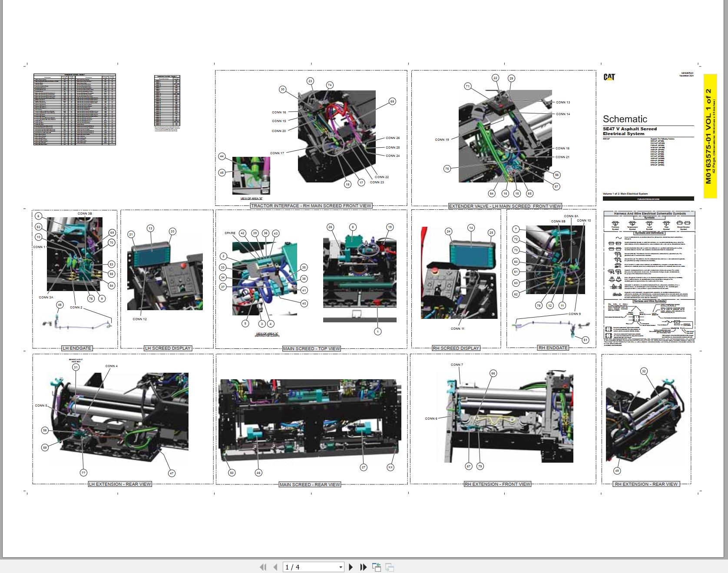Click callout circle 48
This screenshot has width=728, height=573.
(x=60, y=305)
